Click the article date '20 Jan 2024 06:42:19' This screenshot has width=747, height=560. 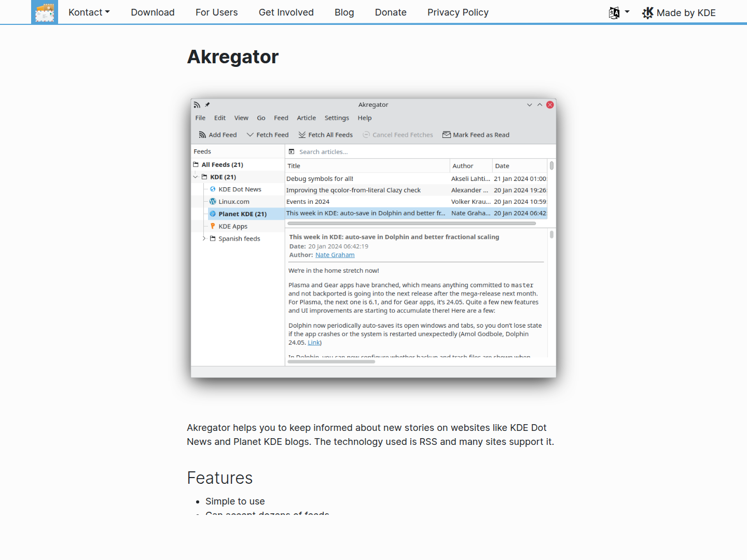coord(338,246)
